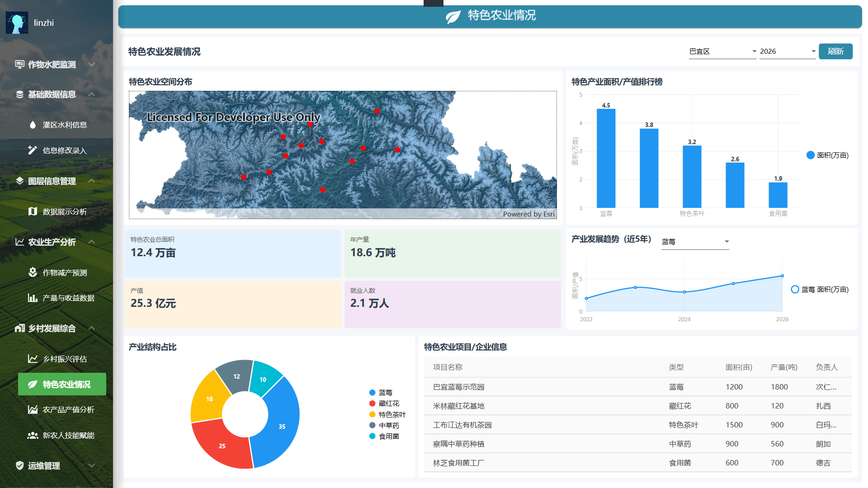Open 作物减产预测 menu item
This screenshot has width=868, height=488.
(62, 272)
